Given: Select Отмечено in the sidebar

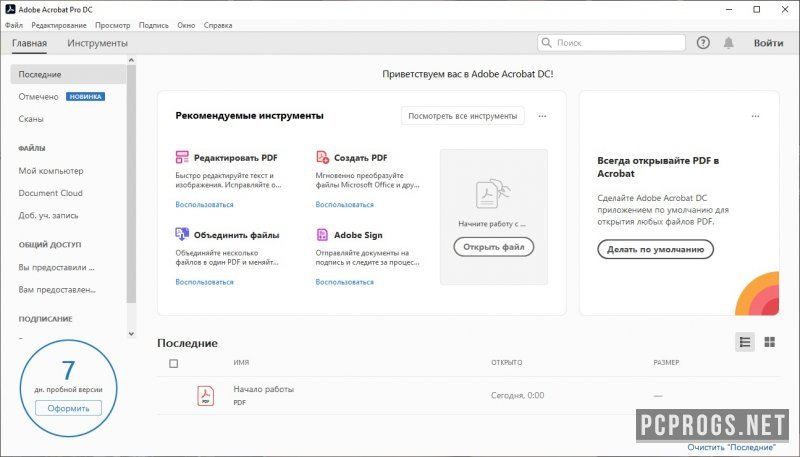Looking at the screenshot, I should click(38, 96).
